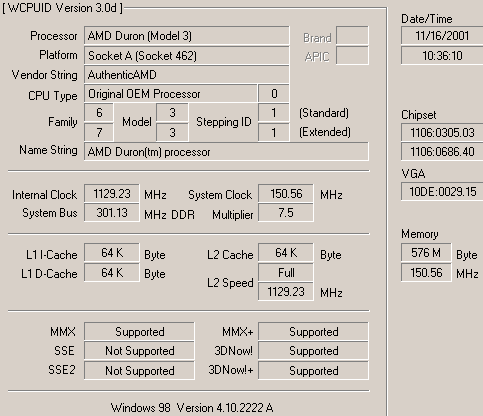This screenshot has height=416, width=483.
Task: Click the L1 I-Cache 64 K value
Action: point(112,253)
